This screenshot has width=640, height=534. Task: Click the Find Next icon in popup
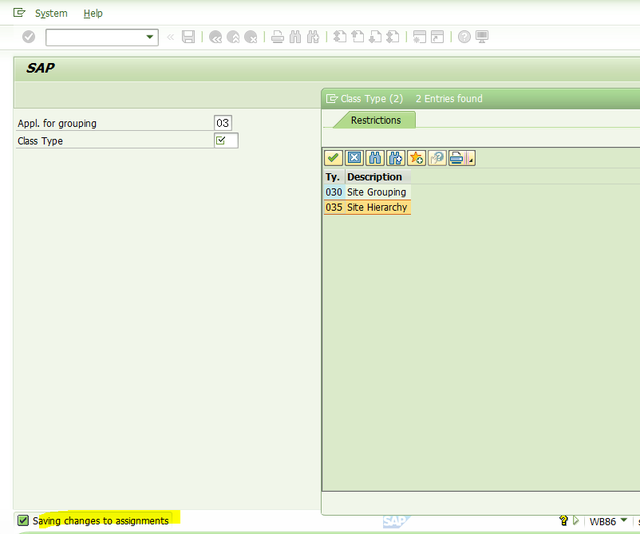396,158
